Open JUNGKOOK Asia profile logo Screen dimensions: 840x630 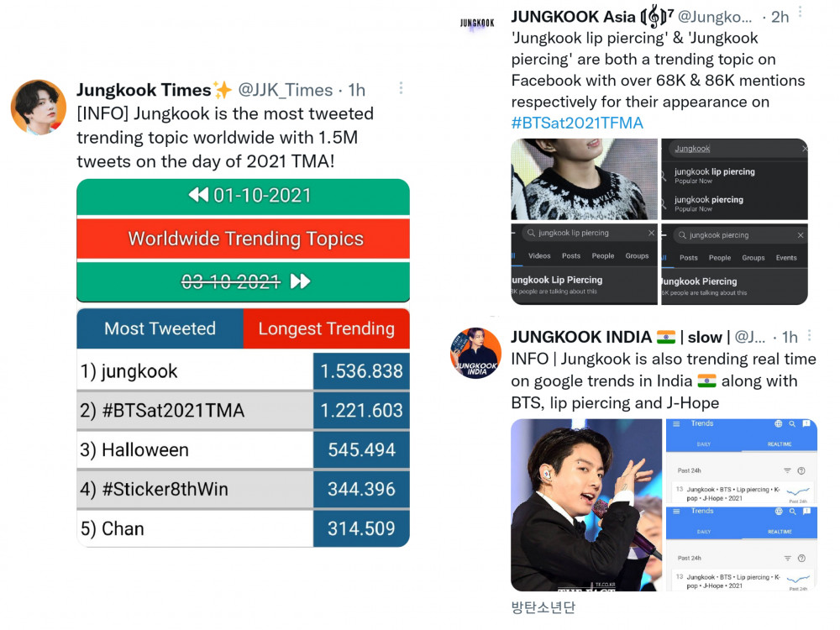[477, 24]
